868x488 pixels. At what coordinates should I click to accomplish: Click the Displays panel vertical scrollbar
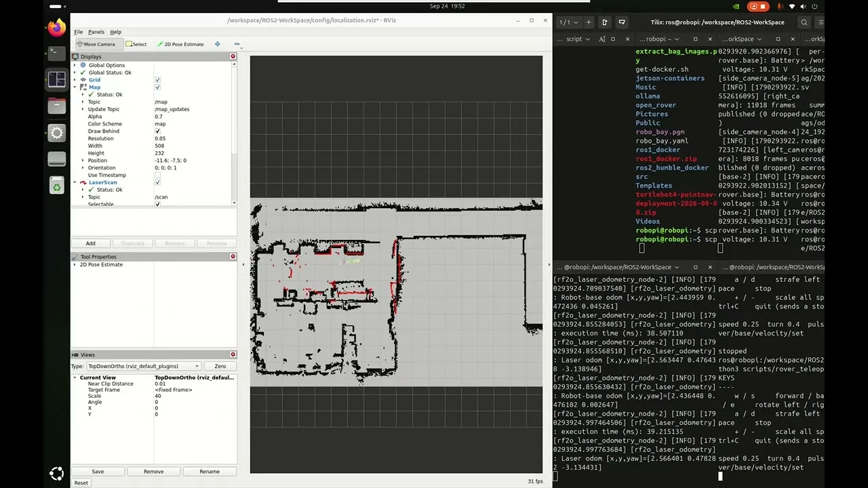click(x=235, y=132)
